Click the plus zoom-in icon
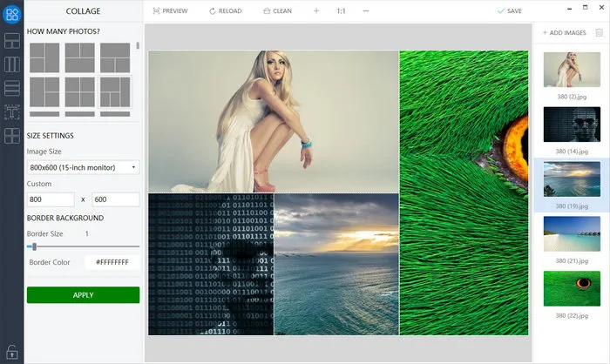610x364 pixels. click(x=316, y=11)
